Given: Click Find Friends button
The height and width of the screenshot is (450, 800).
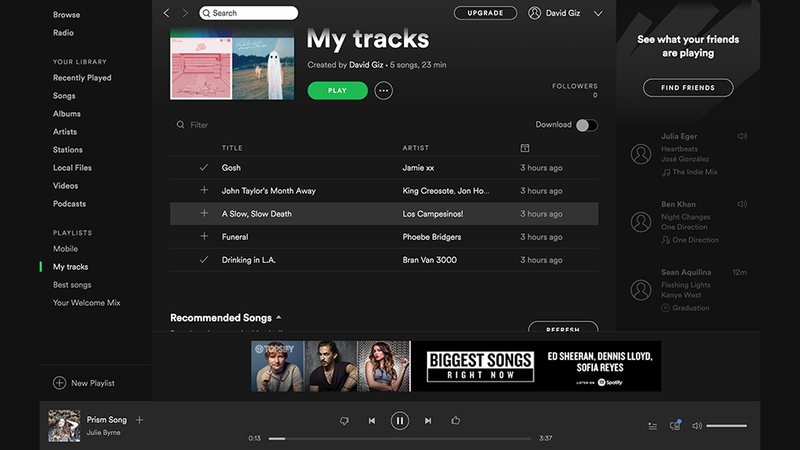Looking at the screenshot, I should pos(688,88).
